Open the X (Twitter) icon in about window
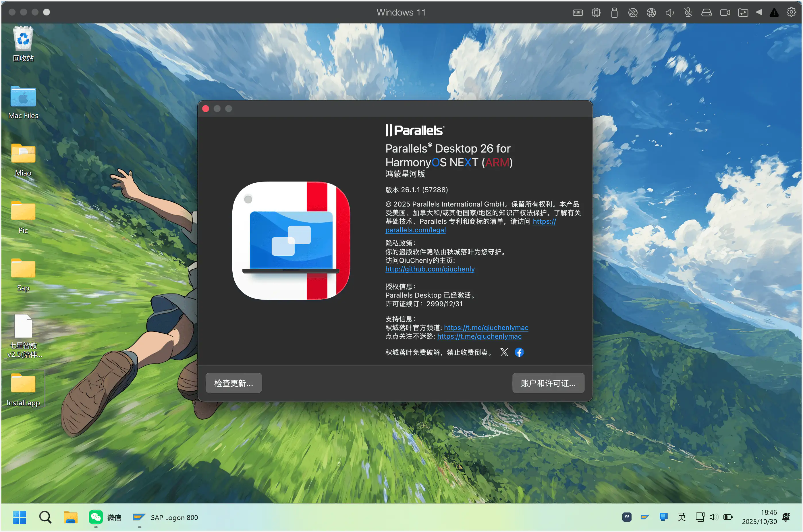The width and height of the screenshot is (803, 532). (504, 352)
